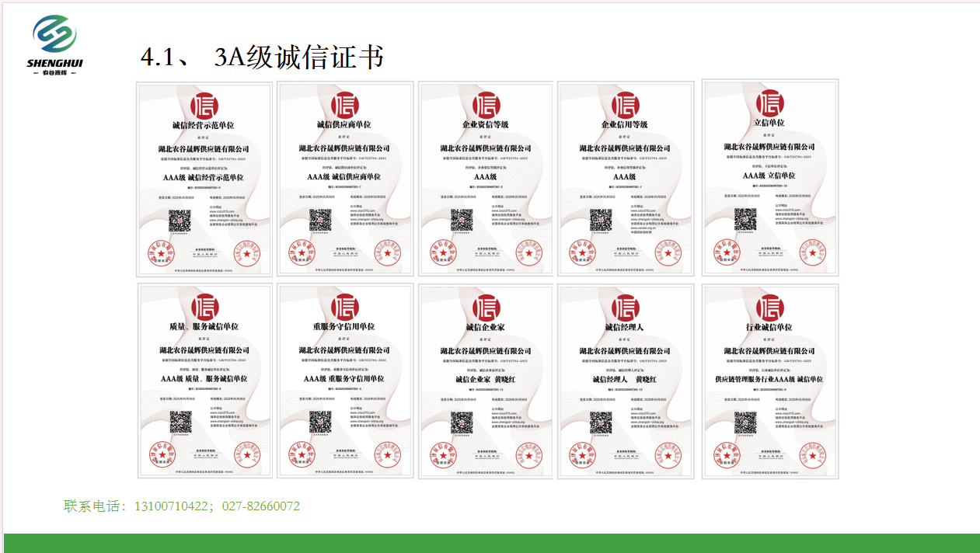The width and height of the screenshot is (980, 553).
Task: Click the slide title 4.1、3A级诚信证书
Action: point(262,57)
